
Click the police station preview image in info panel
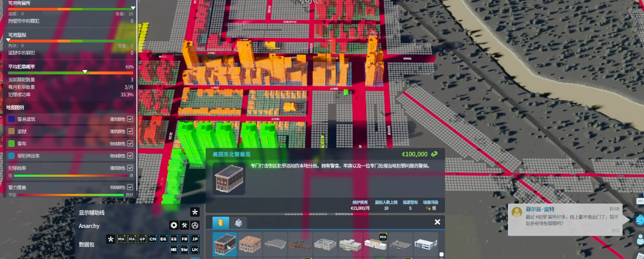[229, 179]
